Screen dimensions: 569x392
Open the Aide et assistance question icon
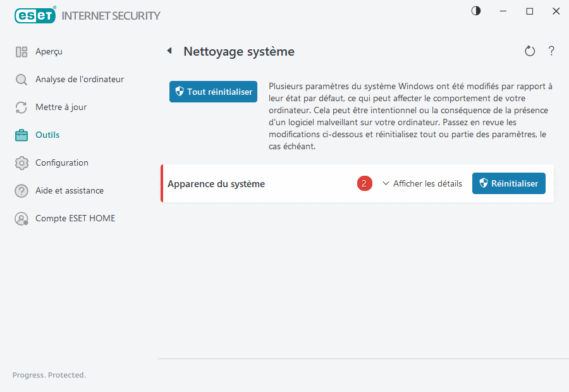tap(21, 190)
